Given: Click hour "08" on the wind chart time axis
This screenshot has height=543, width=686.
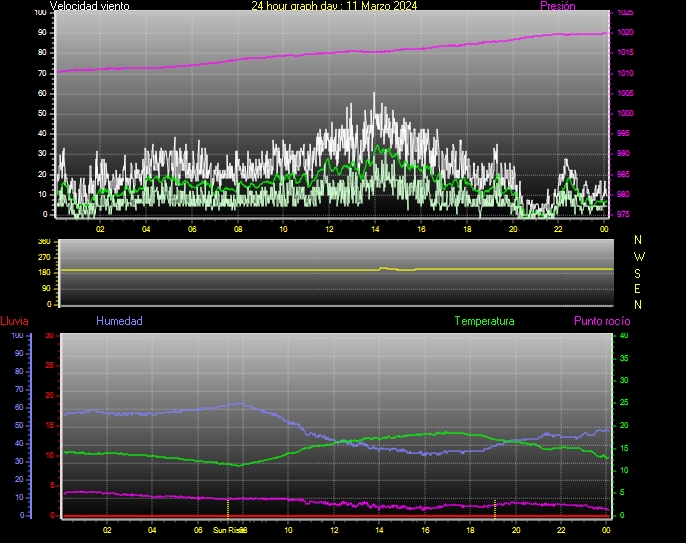Looking at the screenshot, I should tap(238, 229).
